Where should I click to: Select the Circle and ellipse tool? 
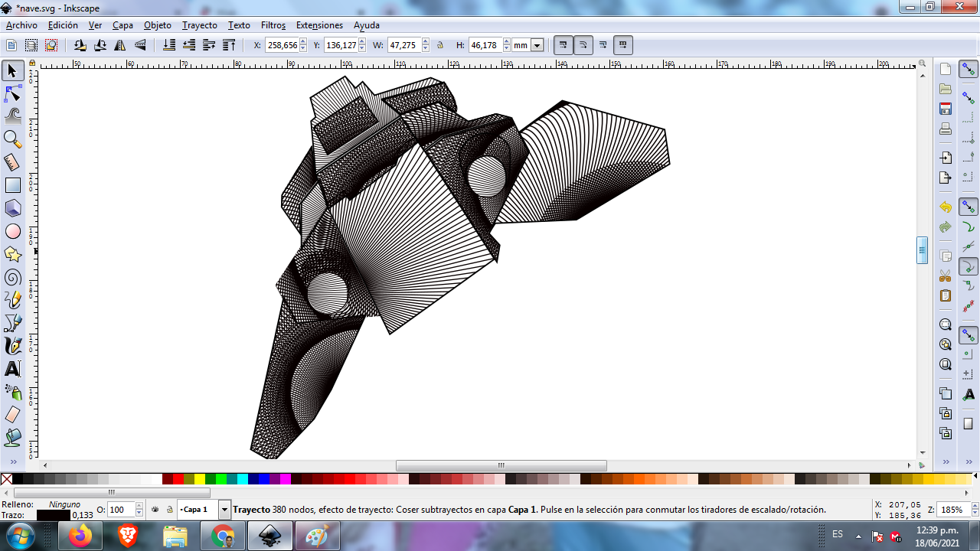click(13, 231)
